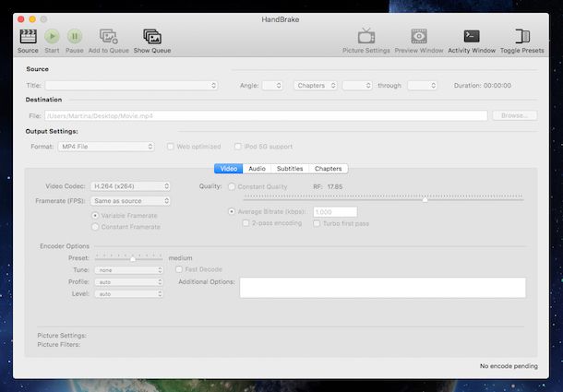
Task: Adjust the encoder Preset slider
Action: coord(133,259)
